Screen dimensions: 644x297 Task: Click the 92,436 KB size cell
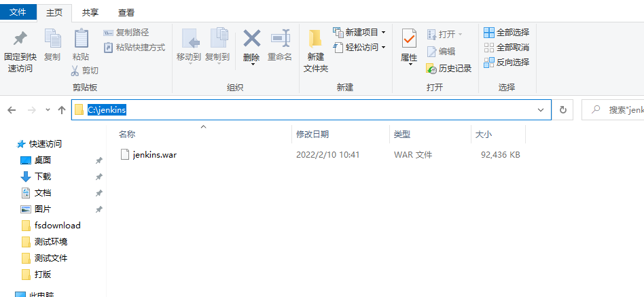pyautogui.click(x=500, y=155)
